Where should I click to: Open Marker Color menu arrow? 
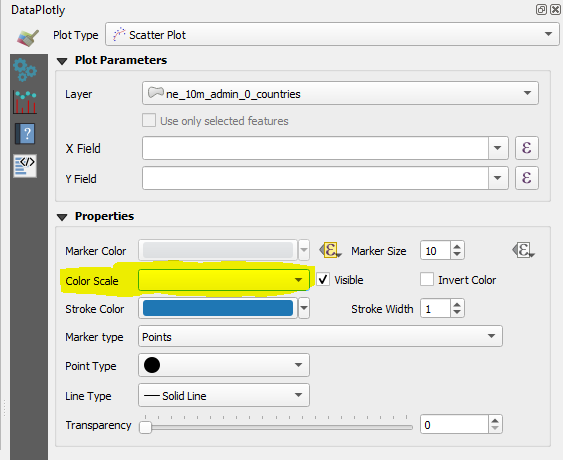[304, 250]
